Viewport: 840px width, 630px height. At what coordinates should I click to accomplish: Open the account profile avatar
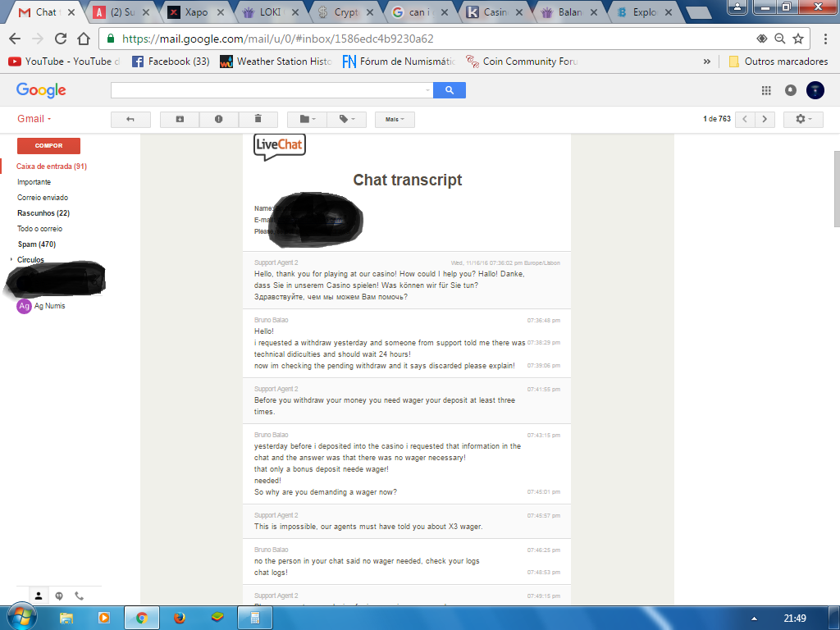pyautogui.click(x=815, y=90)
